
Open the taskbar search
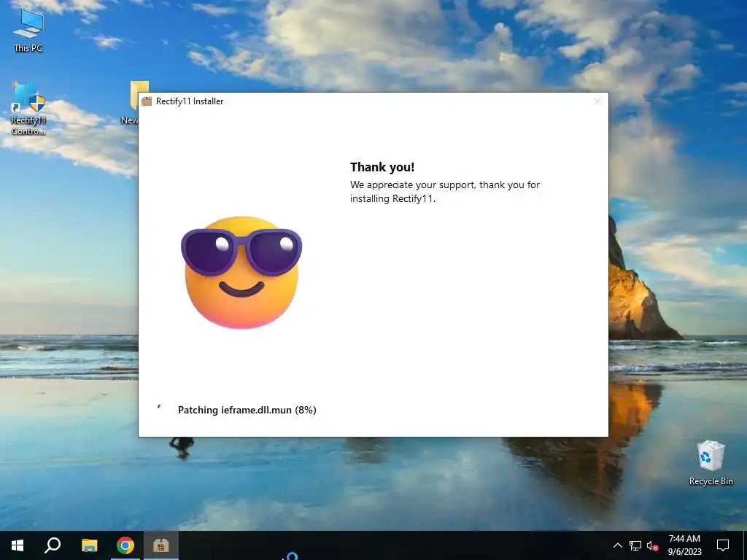tap(53, 545)
